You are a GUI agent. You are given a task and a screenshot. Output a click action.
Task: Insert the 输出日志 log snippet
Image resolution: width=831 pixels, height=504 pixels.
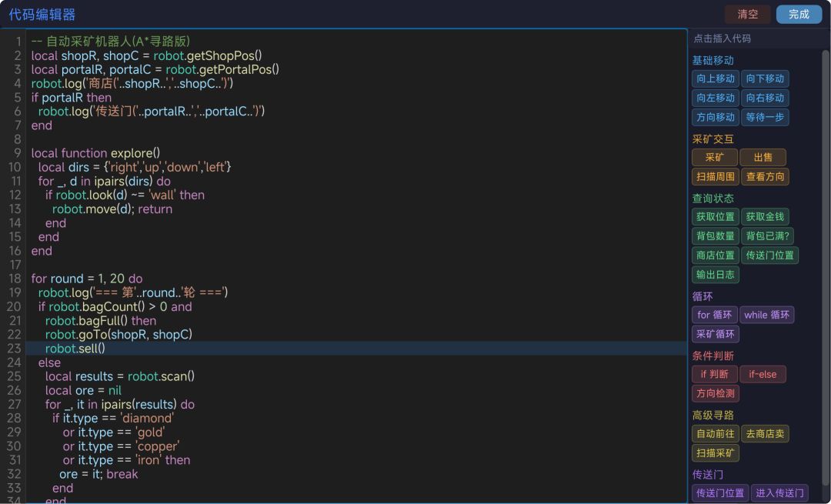point(715,275)
